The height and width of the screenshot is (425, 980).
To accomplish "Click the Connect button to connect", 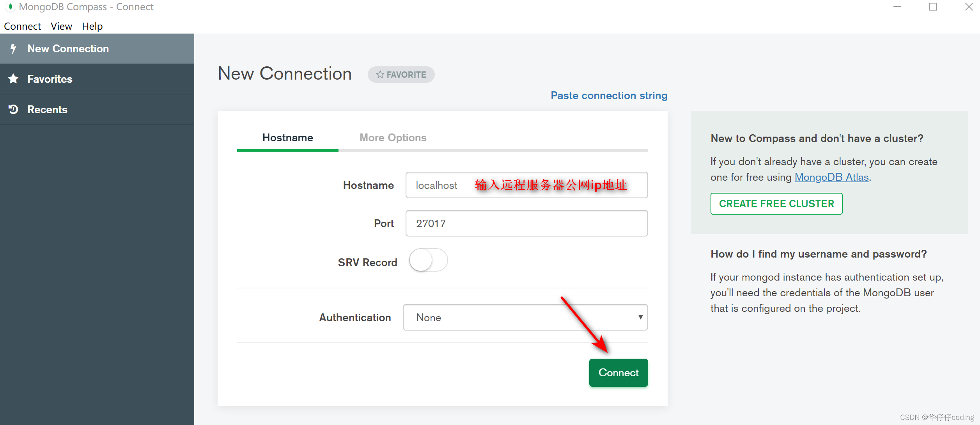I will [617, 372].
